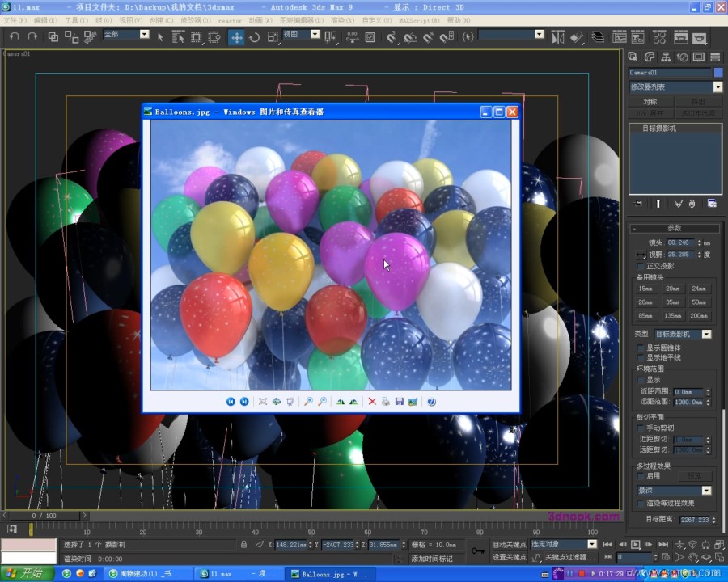
Task: Click the 自动关键点 button
Action: coord(509,545)
